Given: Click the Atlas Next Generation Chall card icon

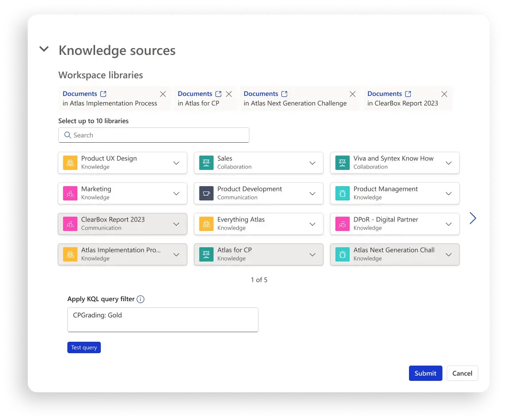Looking at the screenshot, I should tap(343, 254).
